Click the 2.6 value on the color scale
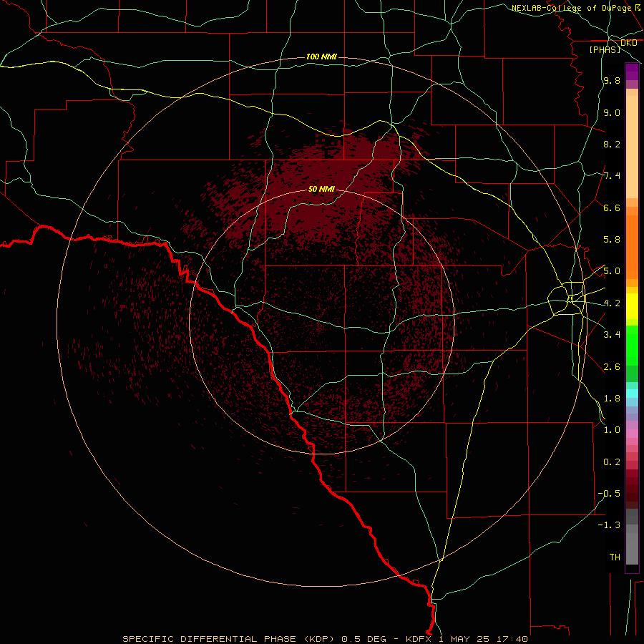This screenshot has height=644, width=644. point(612,367)
